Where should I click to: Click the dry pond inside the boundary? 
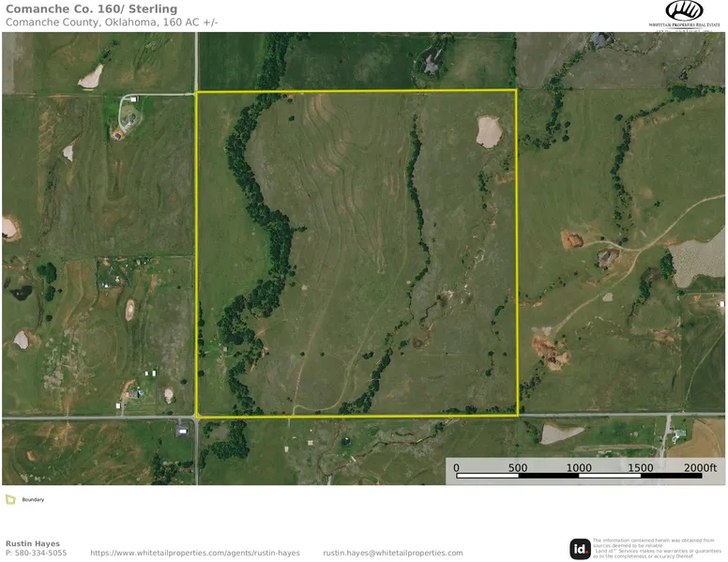[489, 130]
